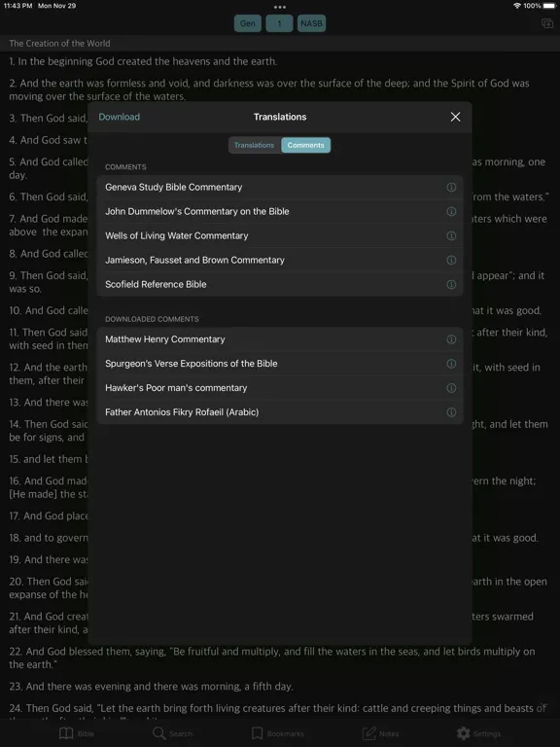The image size is (560, 747).
Task: Open the Bookmarks tab in bottom bar
Action: tap(277, 733)
